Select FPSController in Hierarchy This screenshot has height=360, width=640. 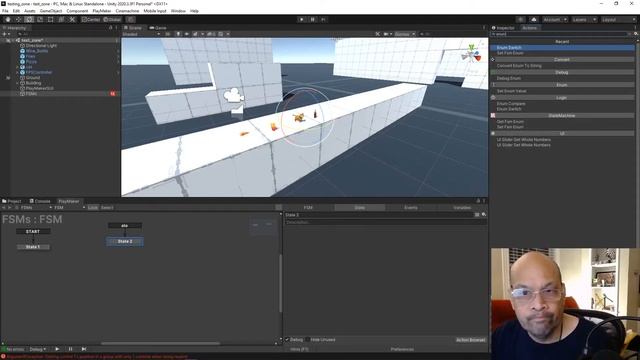39,72
